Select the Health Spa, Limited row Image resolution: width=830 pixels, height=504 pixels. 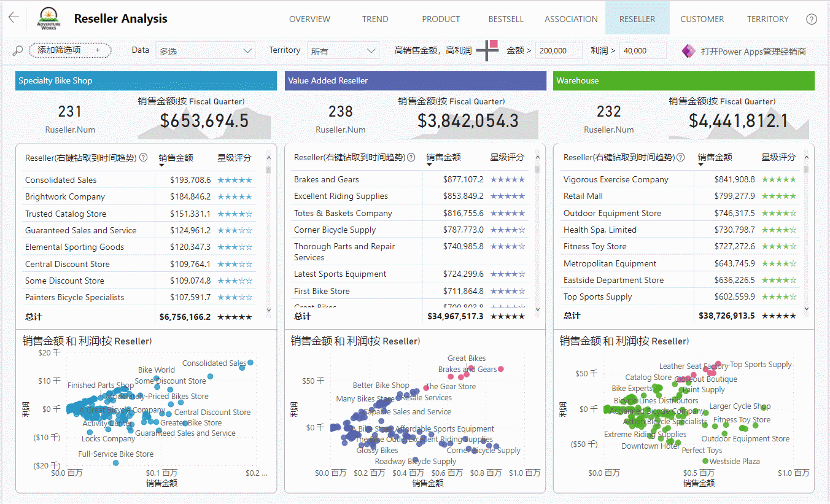click(680, 230)
